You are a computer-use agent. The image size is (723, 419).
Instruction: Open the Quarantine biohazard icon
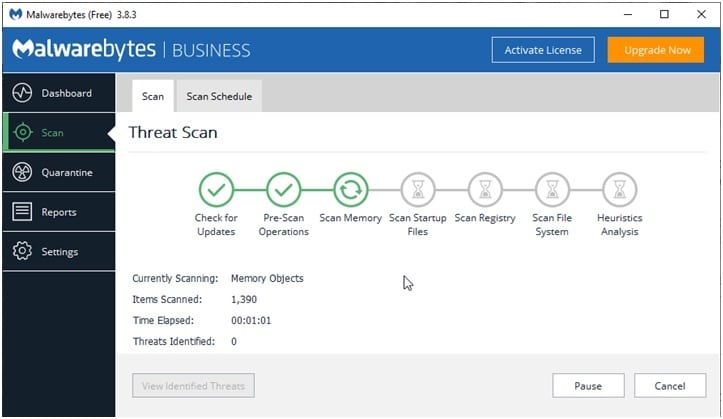click(22, 172)
